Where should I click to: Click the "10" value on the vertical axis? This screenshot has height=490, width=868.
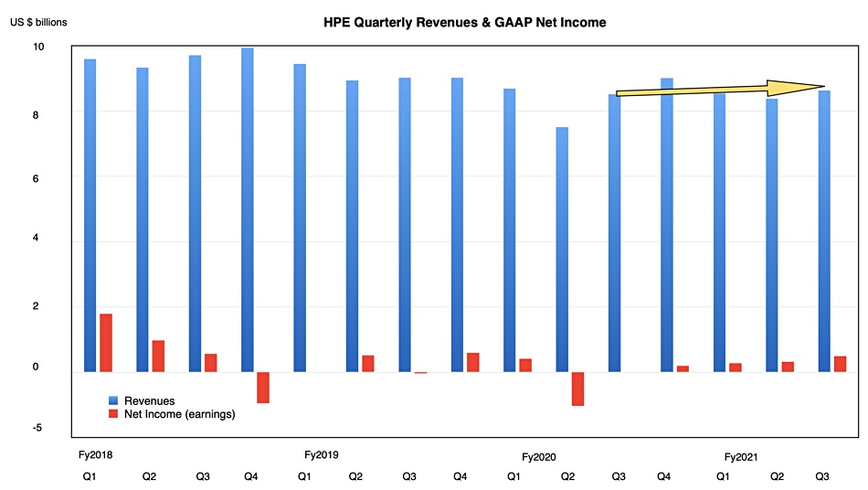(x=38, y=47)
